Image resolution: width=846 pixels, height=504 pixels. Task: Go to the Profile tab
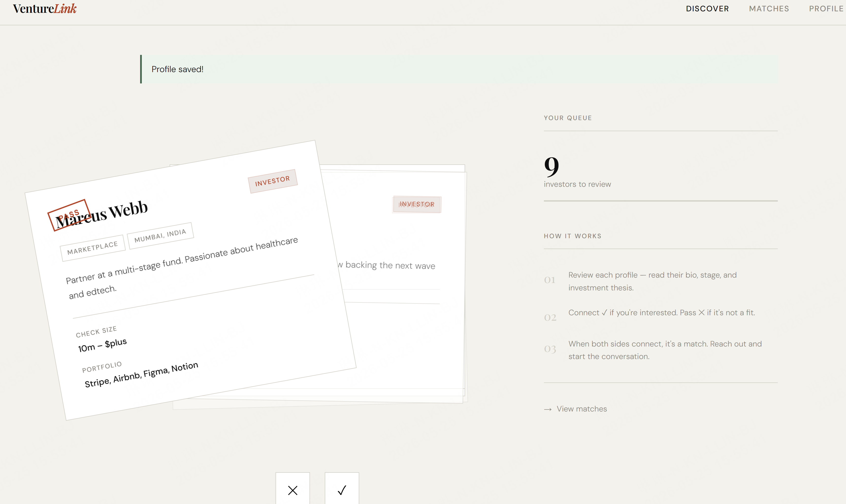[x=826, y=9]
